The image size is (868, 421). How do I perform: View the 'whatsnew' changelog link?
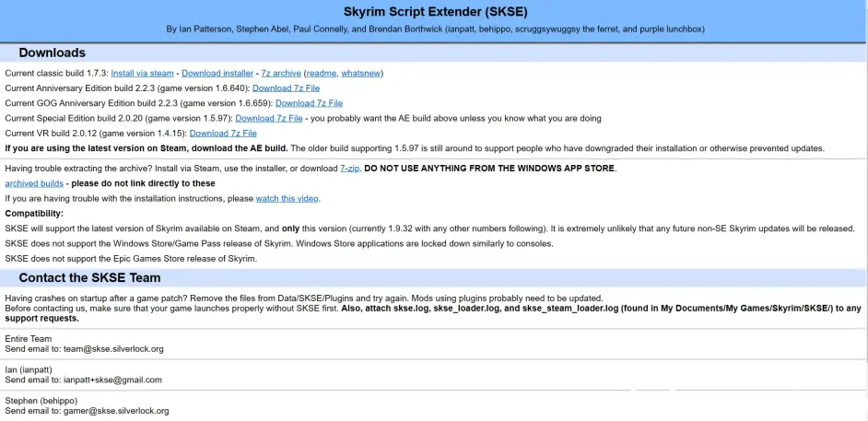(360, 73)
